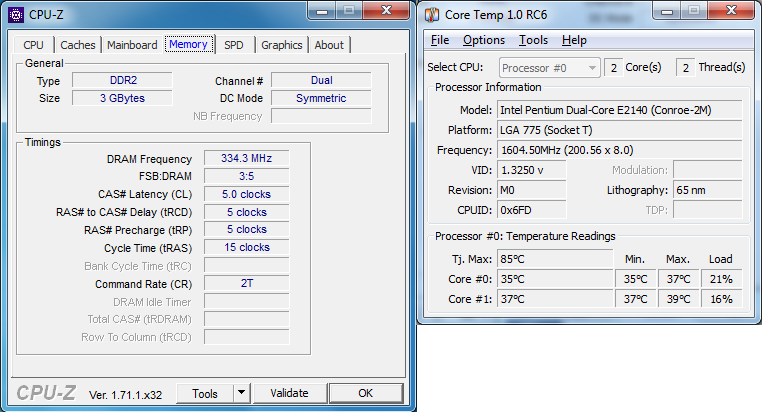Click the OK button in CPU-Z
The width and height of the screenshot is (762, 412).
pyautogui.click(x=366, y=393)
